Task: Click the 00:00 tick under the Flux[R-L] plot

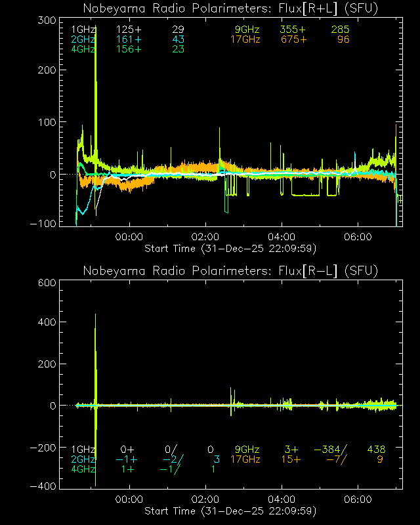Action: coord(131,499)
